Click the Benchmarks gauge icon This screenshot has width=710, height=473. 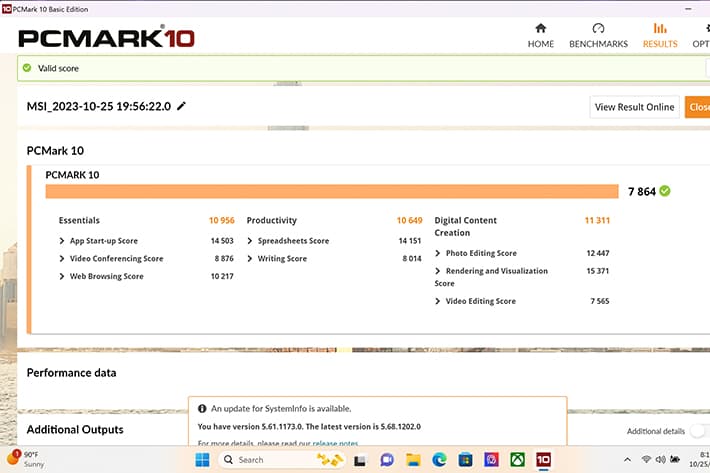(598, 29)
